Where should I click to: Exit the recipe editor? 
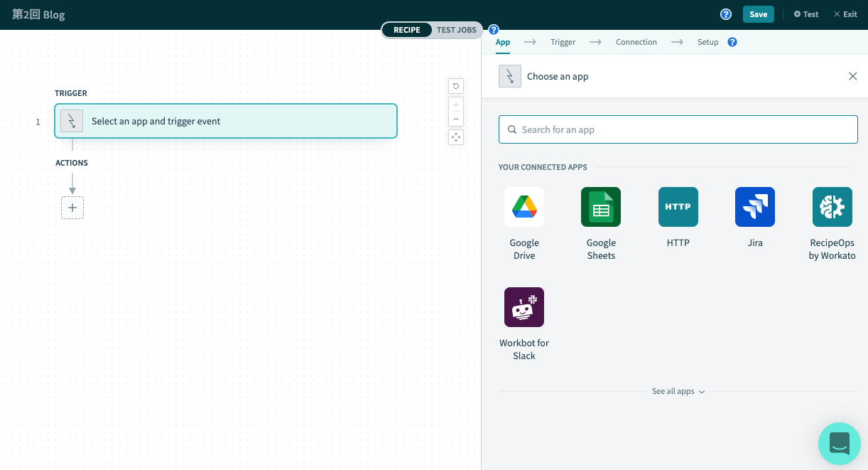(845, 14)
